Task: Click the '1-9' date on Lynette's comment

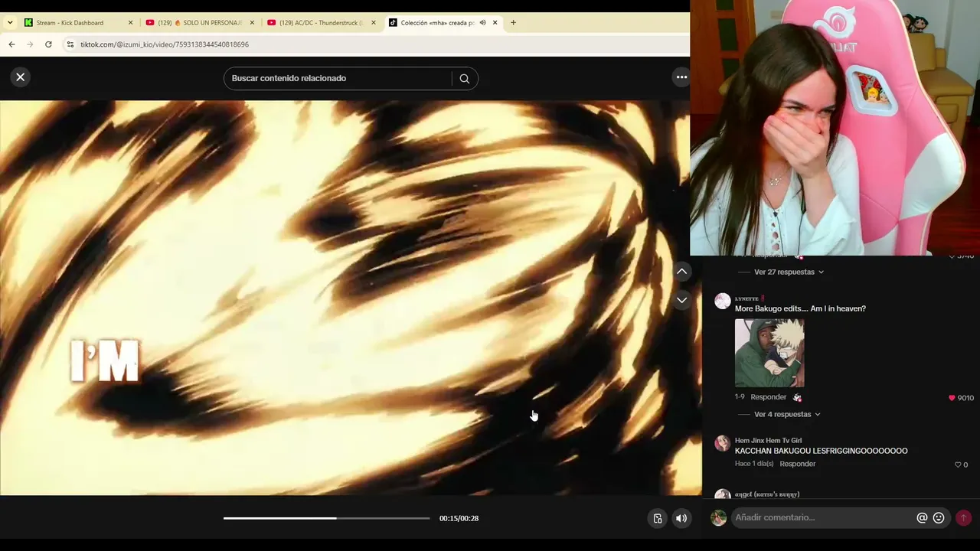Action: (740, 397)
